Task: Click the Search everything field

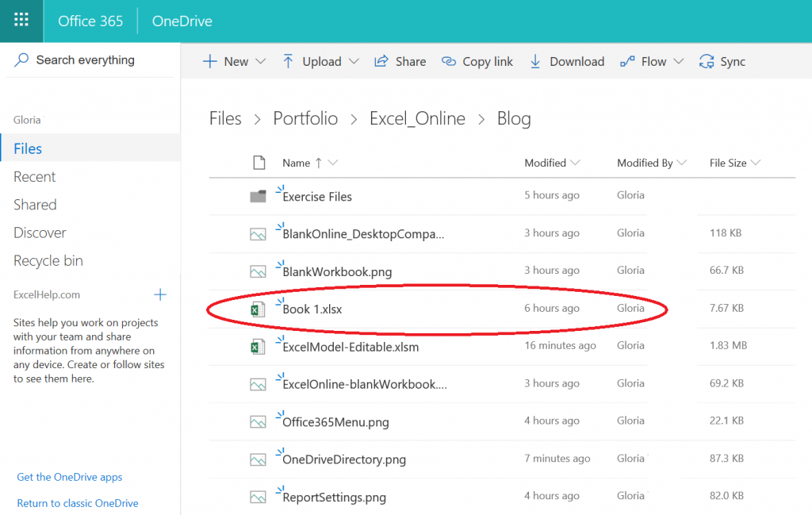Action: click(x=86, y=60)
